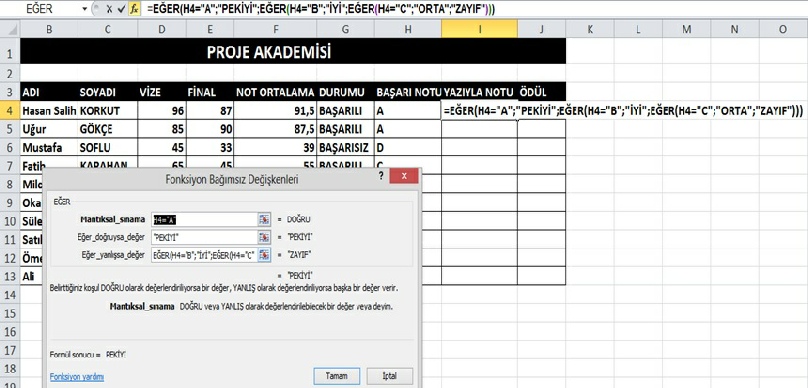808x388 pixels.
Task: Click Eğer_doğruysa_değer range selector icon
Action: click(x=264, y=237)
